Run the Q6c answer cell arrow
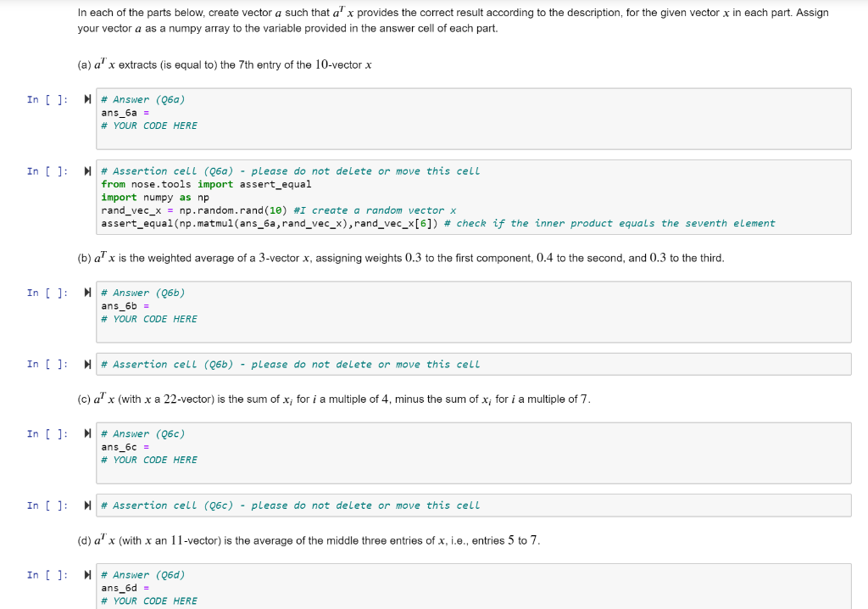The image size is (868, 609). coord(87,433)
